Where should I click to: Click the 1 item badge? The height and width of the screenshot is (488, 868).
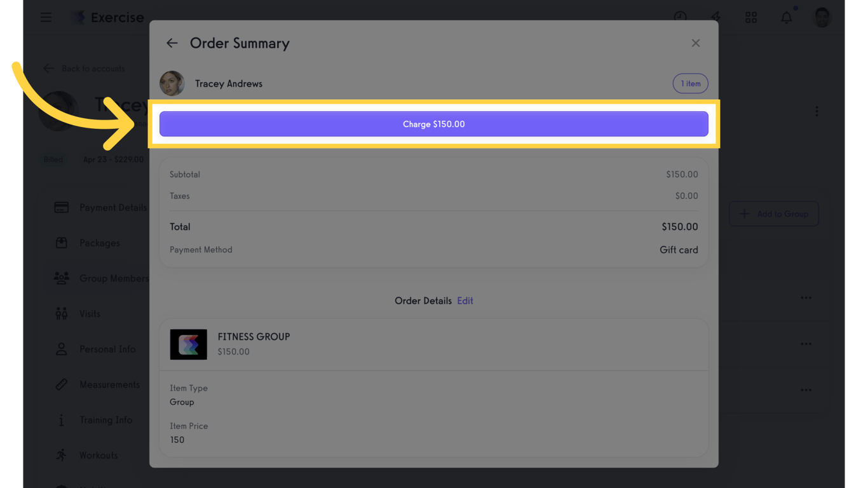coord(690,84)
